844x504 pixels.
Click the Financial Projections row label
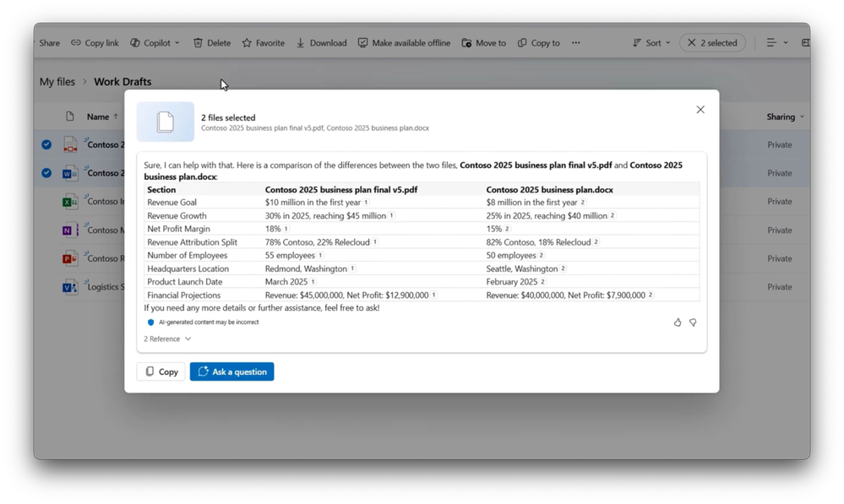point(183,295)
